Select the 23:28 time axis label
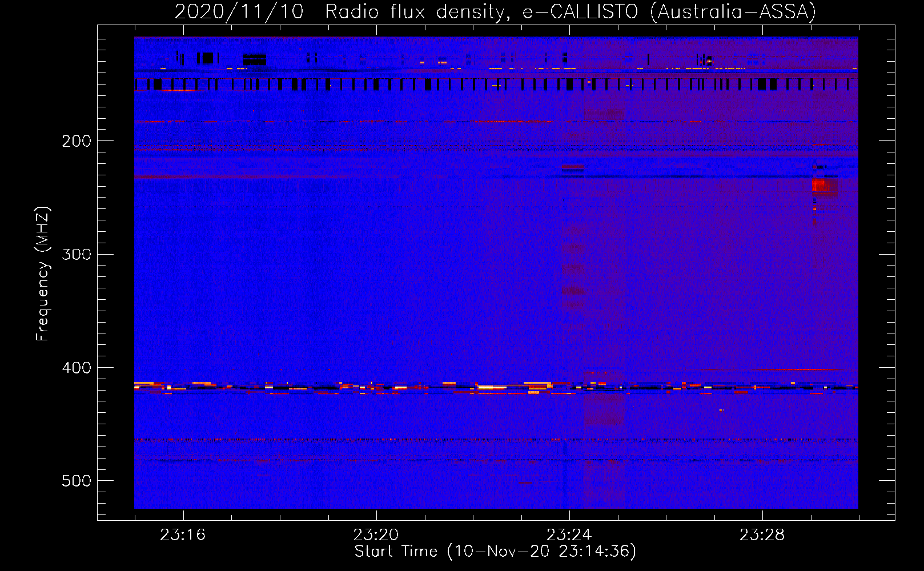Viewport: 924px width, 571px height. (762, 535)
